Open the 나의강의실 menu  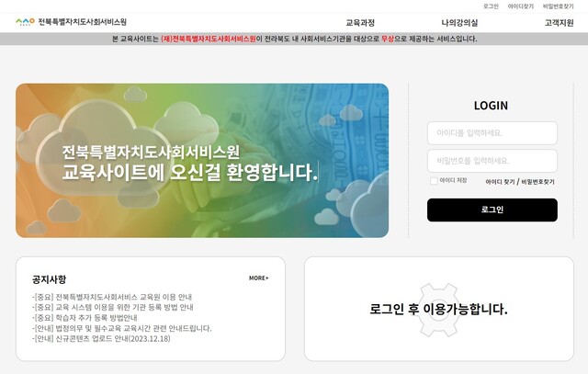[459, 23]
